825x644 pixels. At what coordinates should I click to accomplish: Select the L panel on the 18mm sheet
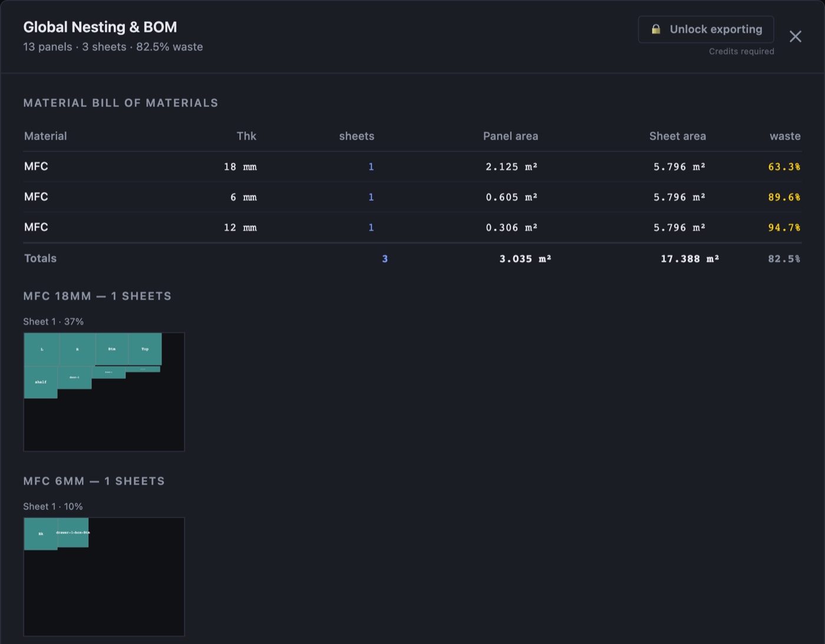[42, 349]
